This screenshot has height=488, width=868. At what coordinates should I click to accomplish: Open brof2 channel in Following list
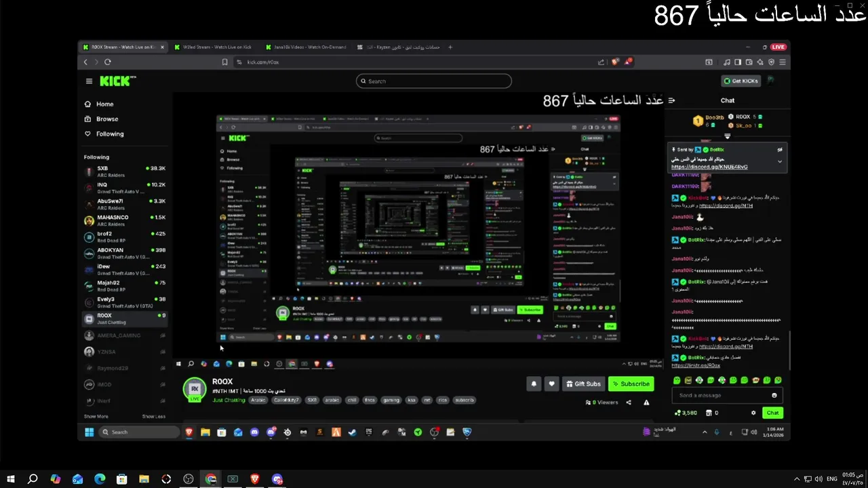click(125, 237)
